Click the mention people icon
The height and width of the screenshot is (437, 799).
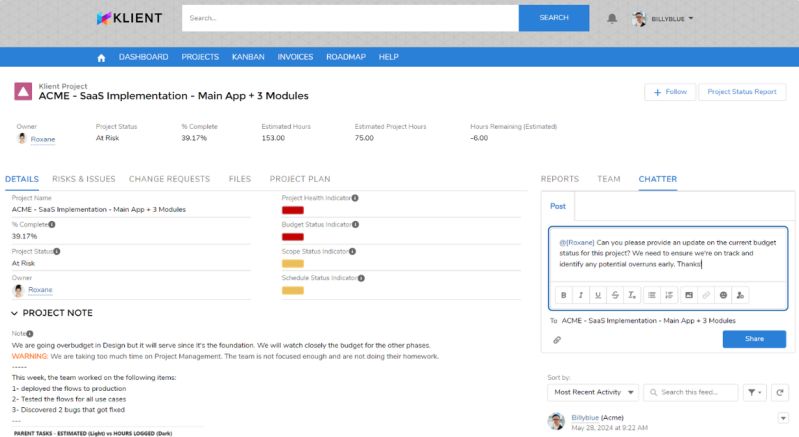pos(740,295)
